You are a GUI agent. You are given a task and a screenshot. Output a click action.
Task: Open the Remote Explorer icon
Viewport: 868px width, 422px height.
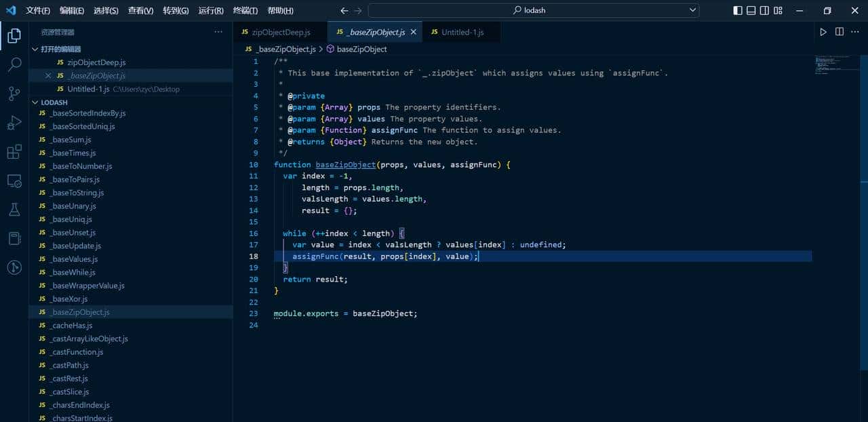(14, 181)
